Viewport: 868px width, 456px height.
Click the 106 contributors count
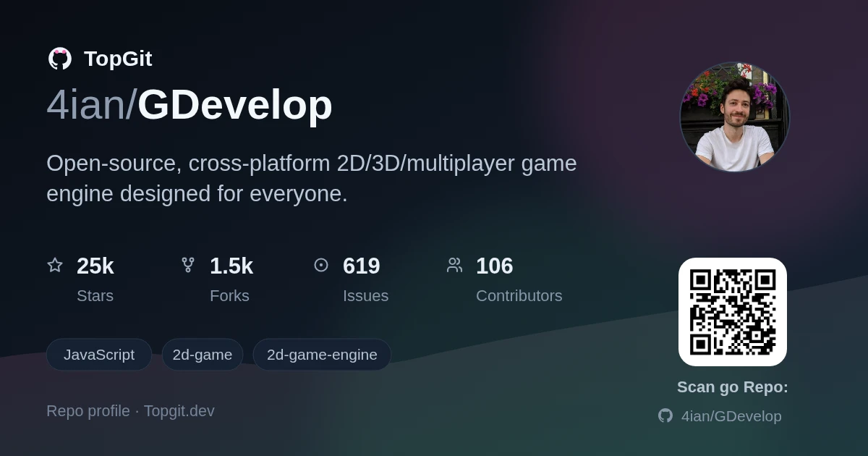coord(495,266)
